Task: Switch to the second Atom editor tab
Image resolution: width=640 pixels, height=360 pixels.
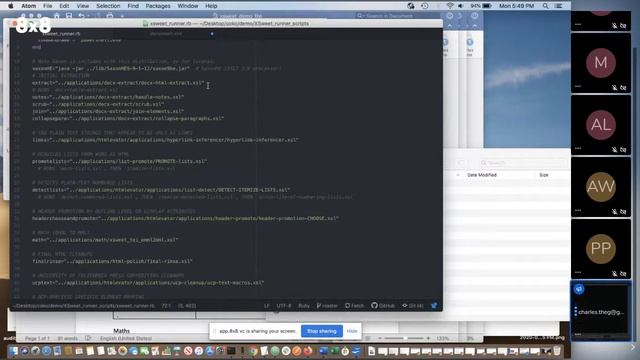Action: (165, 34)
